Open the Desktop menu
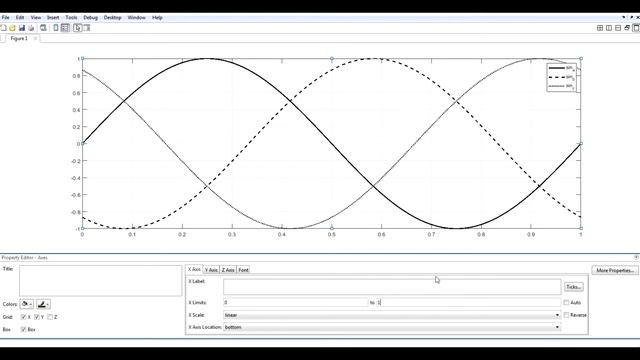The width and height of the screenshot is (640, 360). coord(113,18)
